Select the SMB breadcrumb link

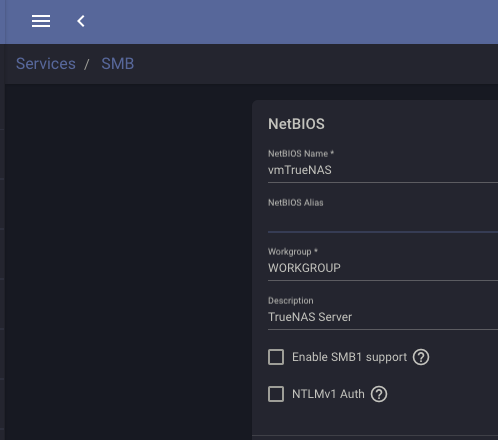[x=118, y=64]
